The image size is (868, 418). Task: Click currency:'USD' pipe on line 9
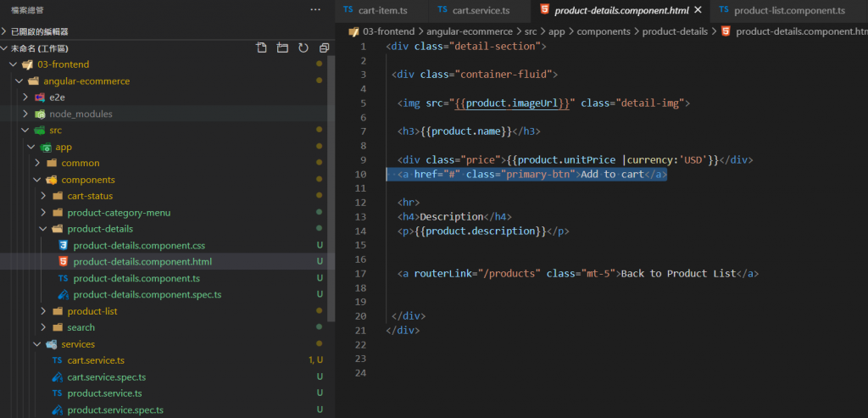[668, 160]
